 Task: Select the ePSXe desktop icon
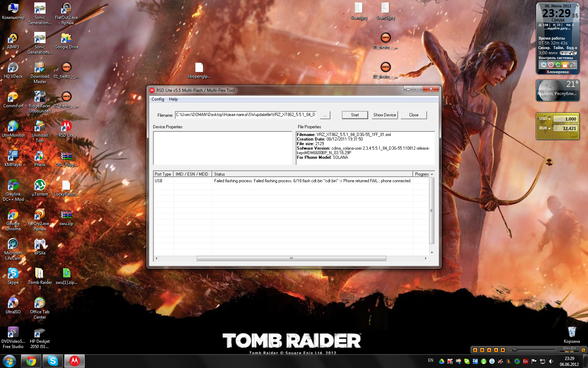pyautogui.click(x=40, y=247)
